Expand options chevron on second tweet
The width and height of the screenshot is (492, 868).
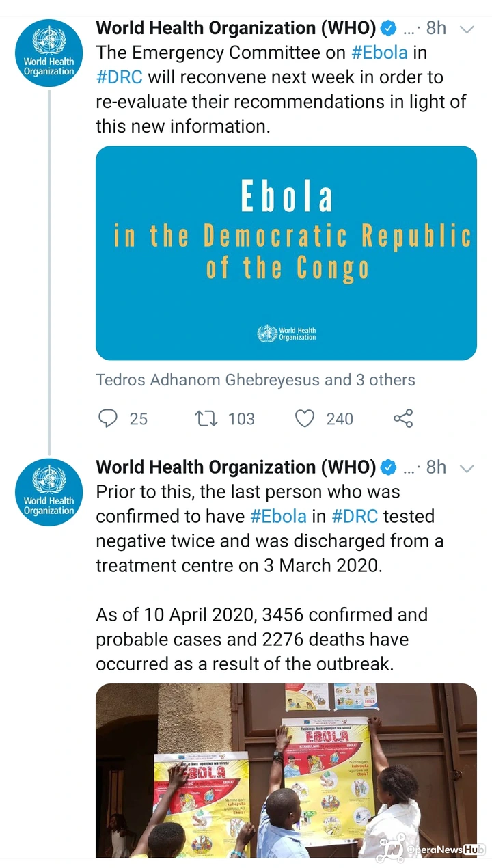(x=467, y=468)
